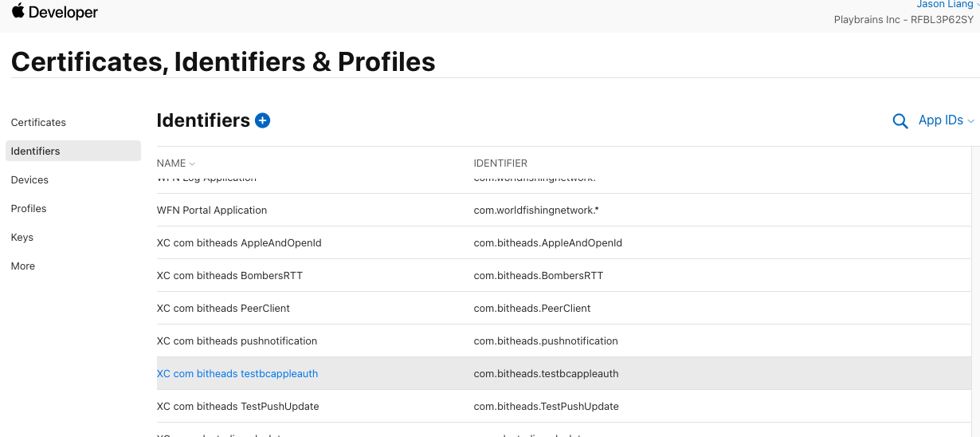Select XC com bitheads AppleAndOpenId row
980x437 pixels.
pos(564,243)
